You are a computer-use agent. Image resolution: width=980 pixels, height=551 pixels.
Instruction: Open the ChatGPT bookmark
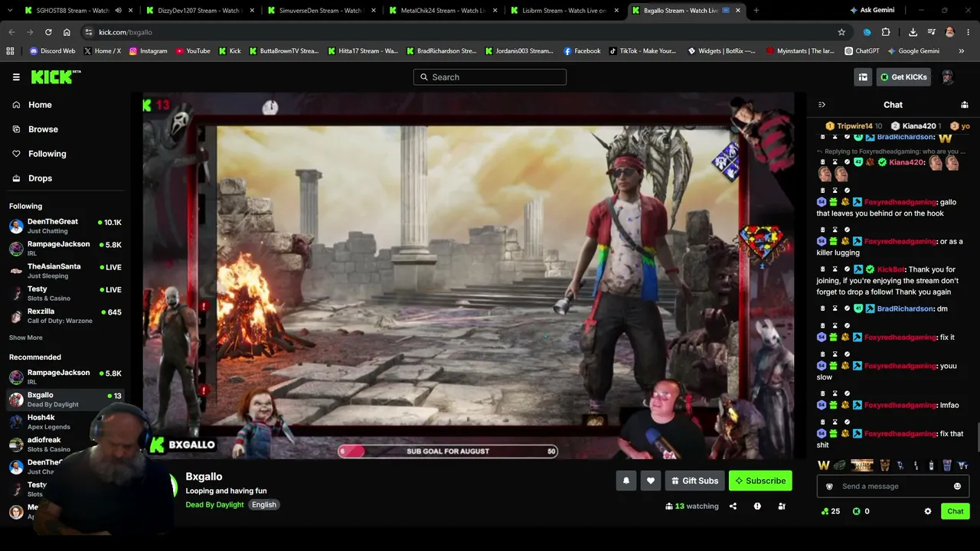(x=862, y=51)
